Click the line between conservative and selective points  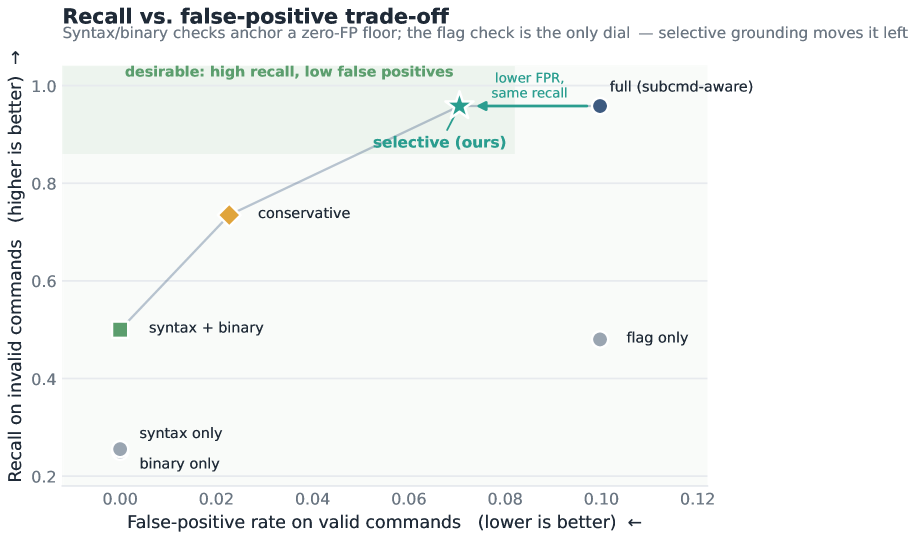click(345, 161)
